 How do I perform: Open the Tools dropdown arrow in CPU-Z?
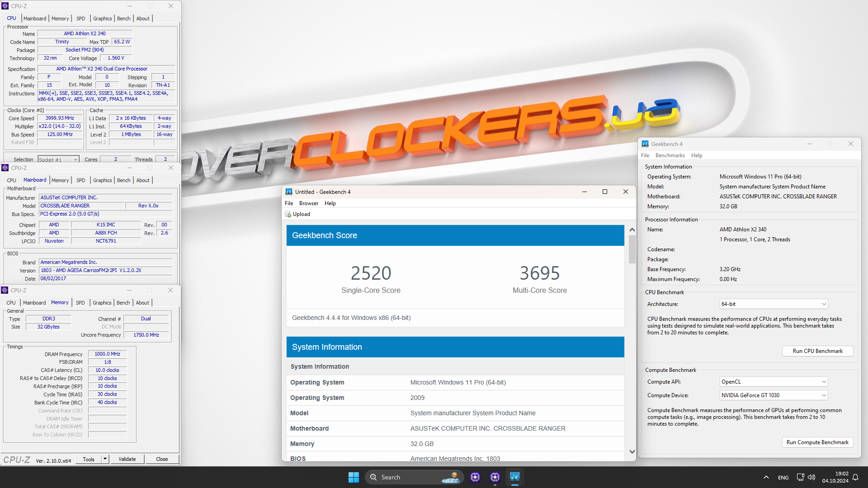(105, 459)
